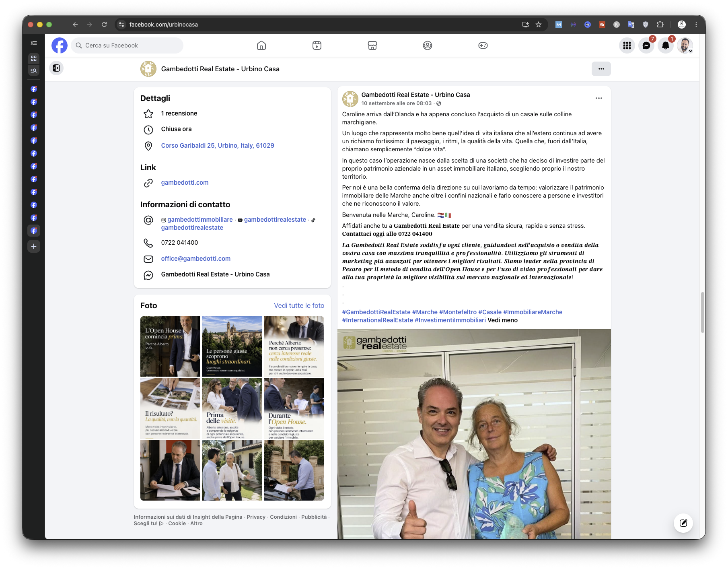Open the Reels video icon
The height and width of the screenshot is (569, 728).
point(317,45)
